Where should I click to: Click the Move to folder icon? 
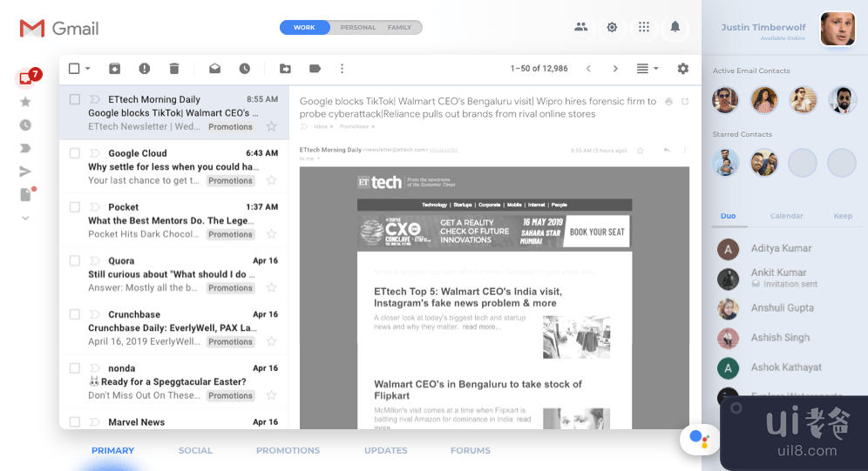click(285, 69)
